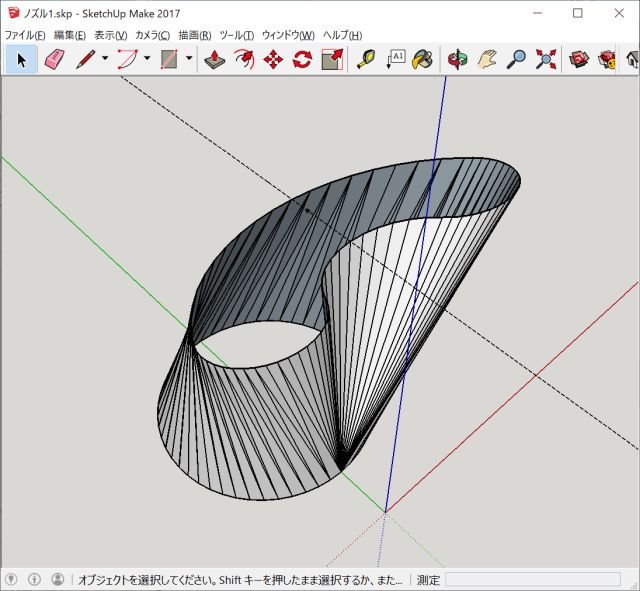The image size is (640, 591).
Task: Open the ファイル(F) menu
Action: pyautogui.click(x=25, y=35)
